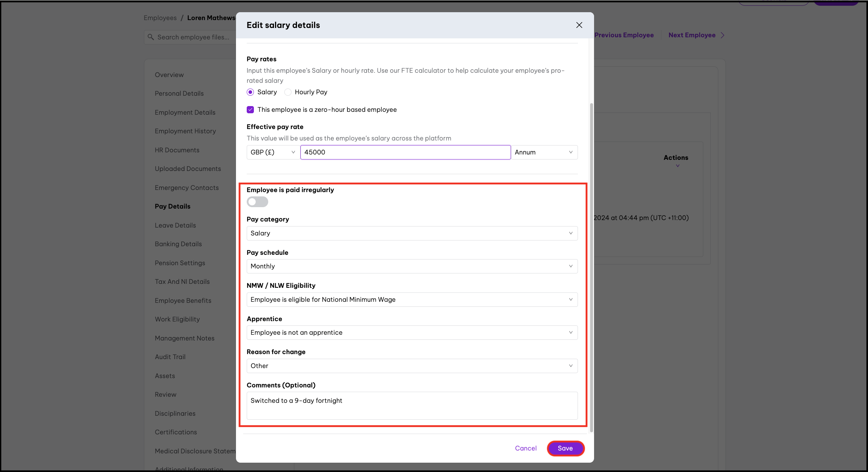Go to Banking Details sidebar item
Viewport: 868px width, 472px height.
(x=178, y=244)
